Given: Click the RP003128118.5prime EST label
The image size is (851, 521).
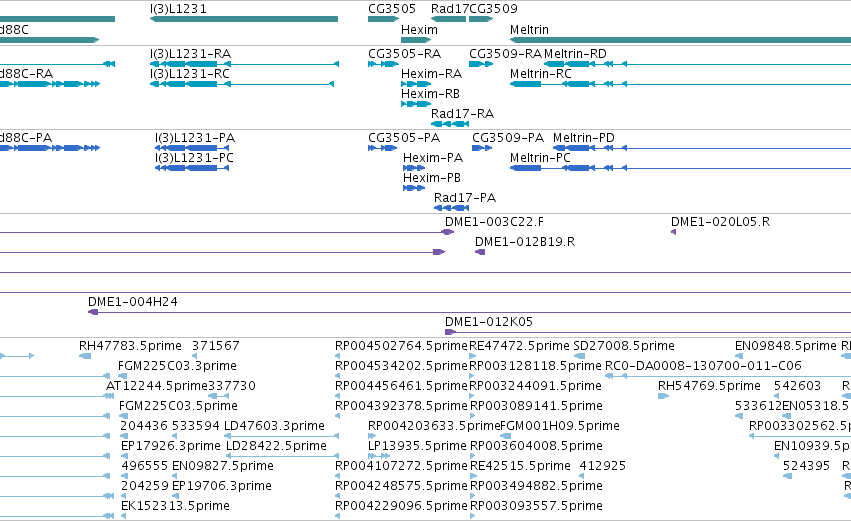Looking at the screenshot, I should 536,366.
